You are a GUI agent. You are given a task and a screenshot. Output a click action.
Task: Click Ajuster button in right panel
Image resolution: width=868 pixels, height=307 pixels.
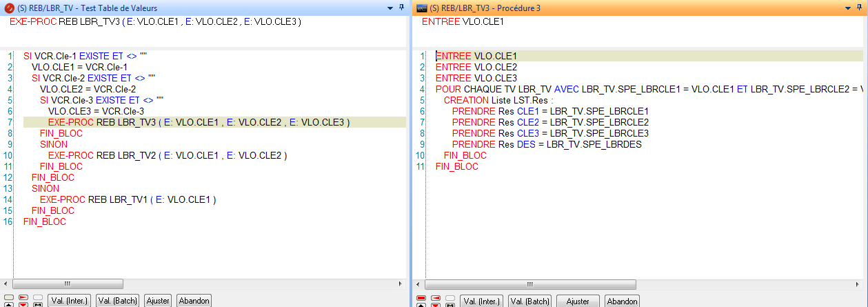(578, 301)
